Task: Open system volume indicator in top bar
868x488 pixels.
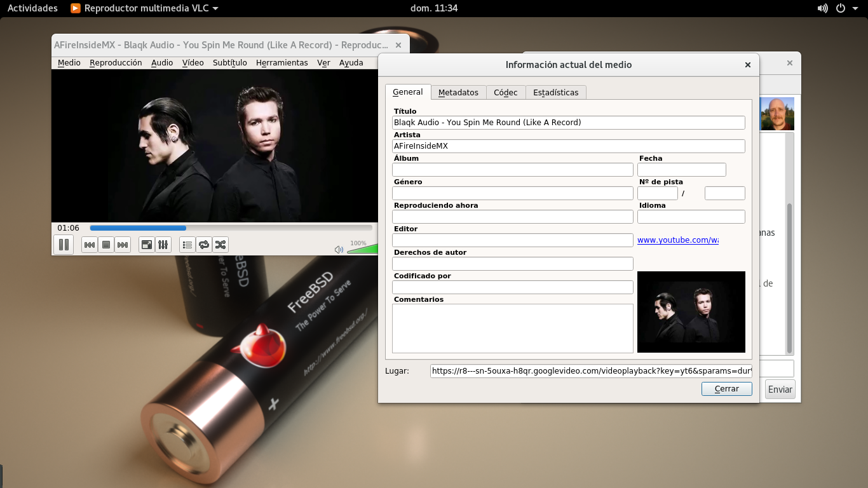Action: pyautogui.click(x=823, y=8)
